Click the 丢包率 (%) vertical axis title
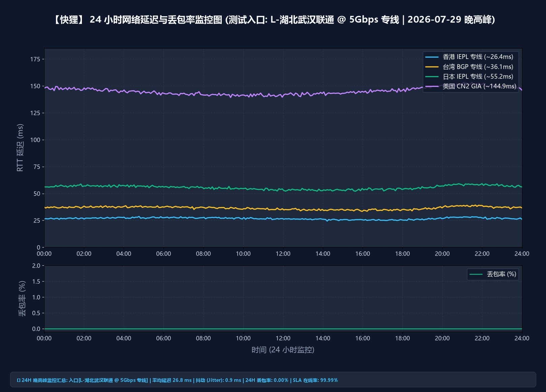 pyautogui.click(x=22, y=298)
